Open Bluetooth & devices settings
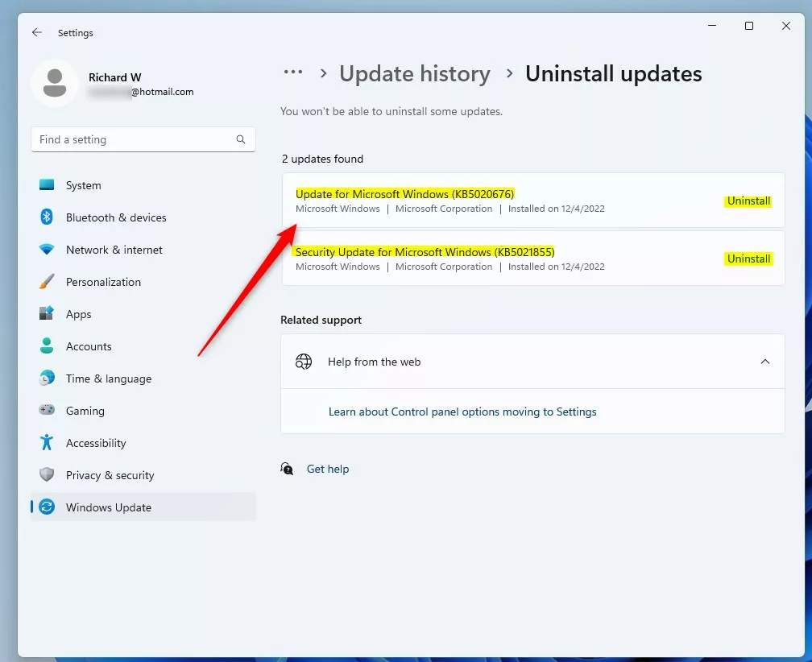The image size is (812, 662). (x=143, y=217)
